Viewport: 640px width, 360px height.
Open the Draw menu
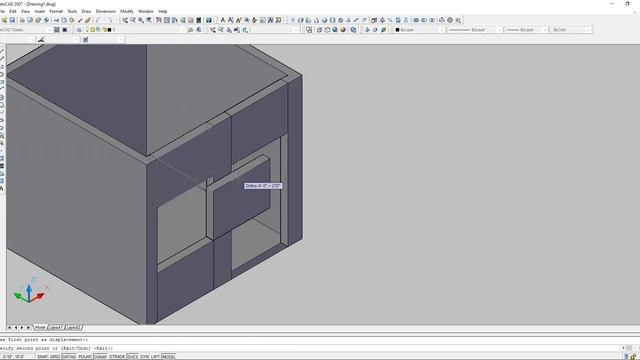click(x=86, y=11)
